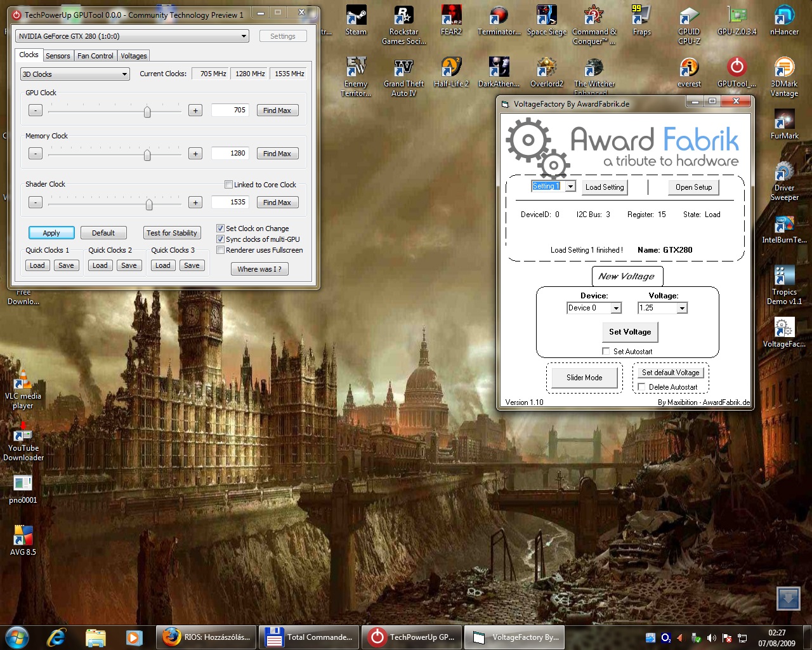Open Command & Conquer shortcut
812x650 pixels.
(x=594, y=25)
